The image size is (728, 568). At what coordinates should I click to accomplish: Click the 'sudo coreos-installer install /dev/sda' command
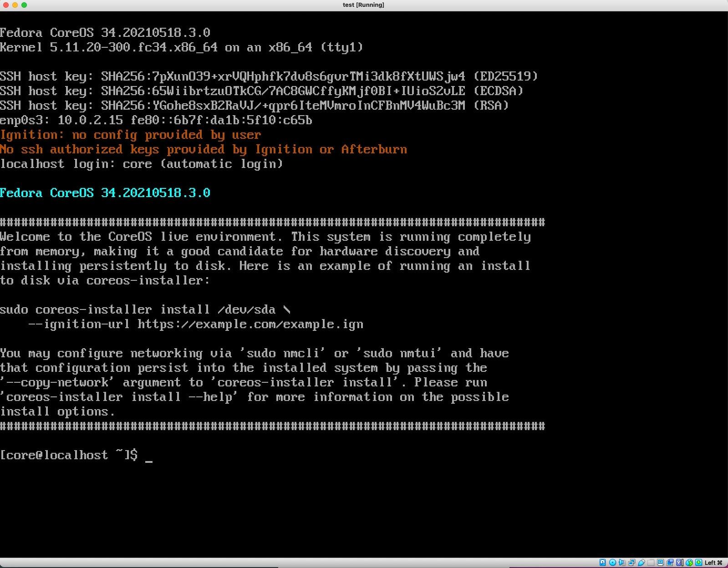[x=145, y=309]
